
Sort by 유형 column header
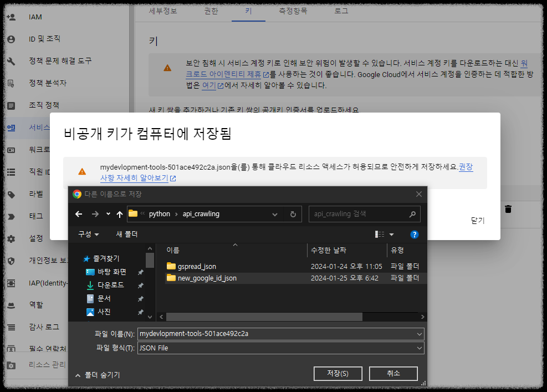pos(397,250)
